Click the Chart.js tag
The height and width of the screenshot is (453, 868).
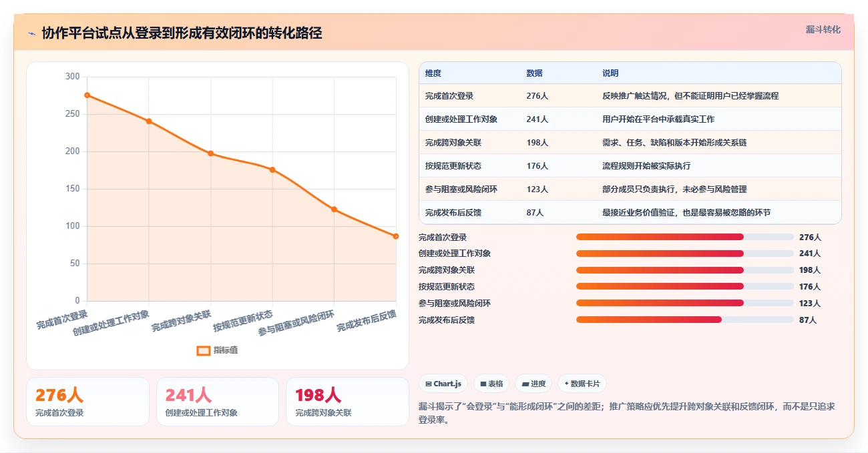click(443, 384)
